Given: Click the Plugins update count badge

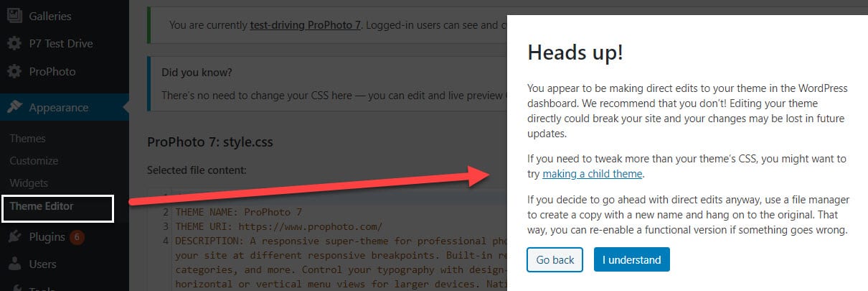Looking at the screenshot, I should click(77, 236).
